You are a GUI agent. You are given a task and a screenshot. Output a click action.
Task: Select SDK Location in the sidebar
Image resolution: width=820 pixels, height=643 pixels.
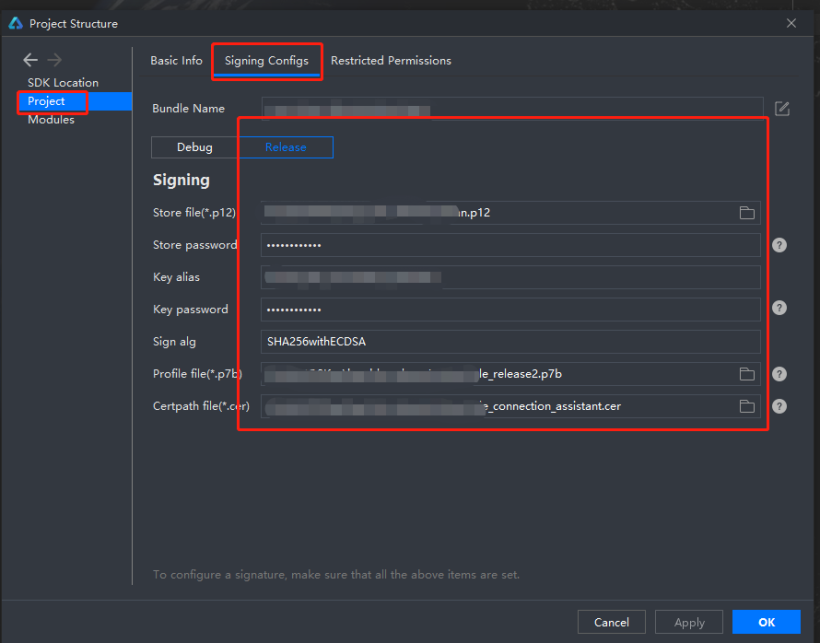(x=63, y=83)
